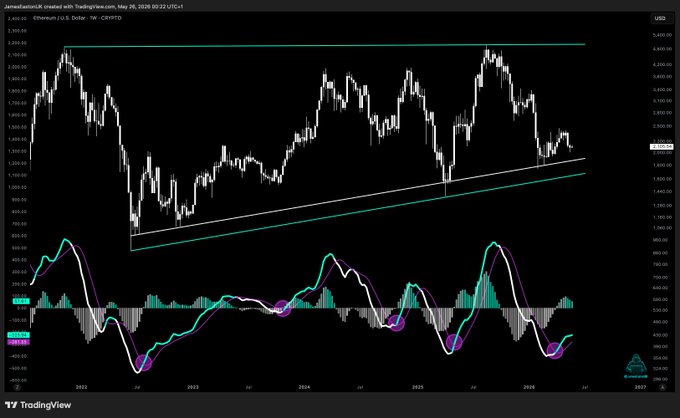Click the purple -281.55 signal value label

(x=19, y=342)
